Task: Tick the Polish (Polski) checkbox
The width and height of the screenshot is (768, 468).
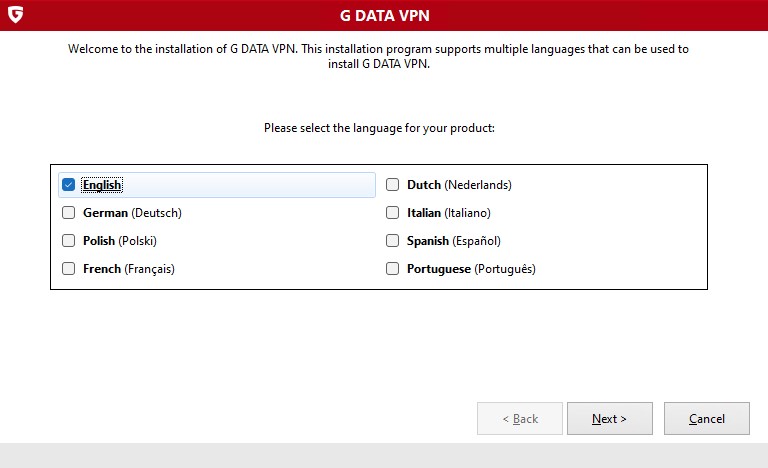Action: (69, 241)
